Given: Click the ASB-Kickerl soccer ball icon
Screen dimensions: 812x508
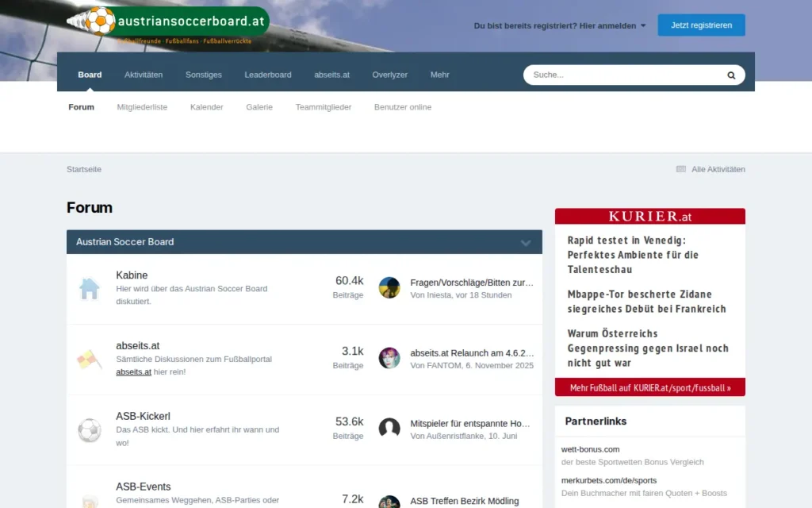Looking at the screenshot, I should 89,430.
